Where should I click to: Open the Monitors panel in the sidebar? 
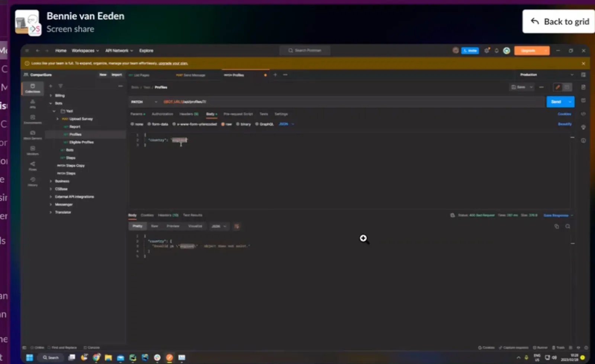coord(33,150)
